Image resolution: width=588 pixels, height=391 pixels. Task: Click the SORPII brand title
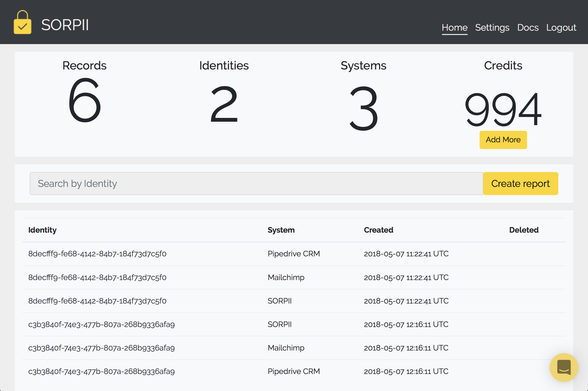65,25
